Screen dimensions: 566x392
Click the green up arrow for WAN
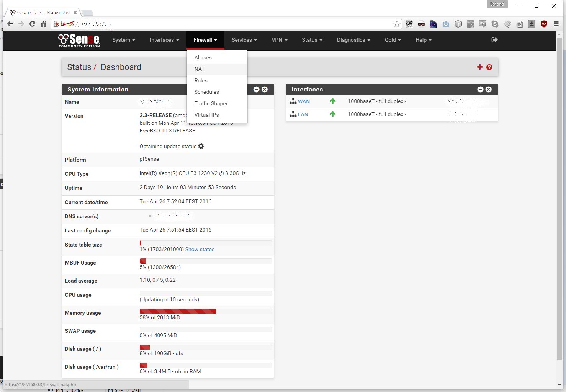[332, 101]
